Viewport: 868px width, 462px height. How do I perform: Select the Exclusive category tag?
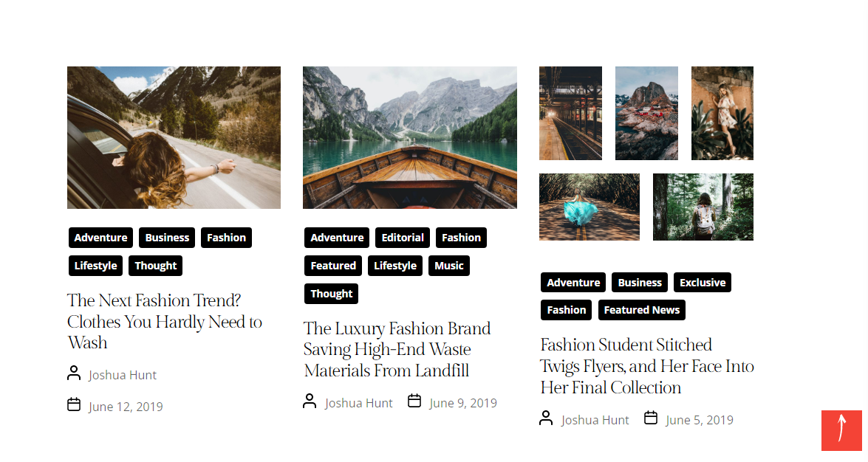click(x=702, y=283)
